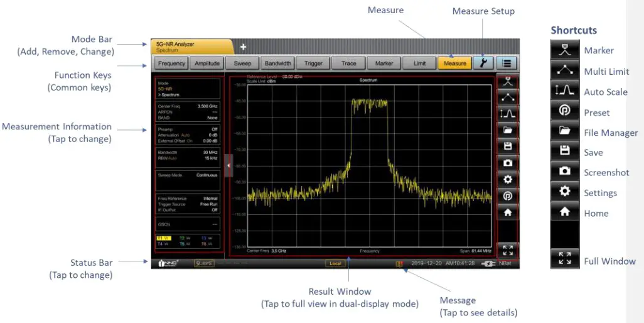Tap the Span 61.44 MHz label under chart
The height and width of the screenshot is (323, 644).
tap(476, 251)
